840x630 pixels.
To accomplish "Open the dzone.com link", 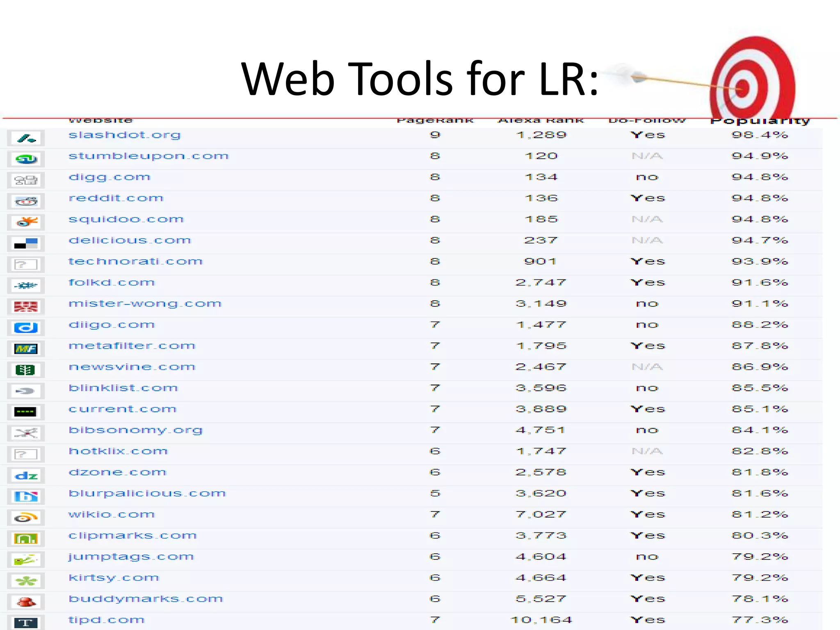I will pyautogui.click(x=117, y=472).
